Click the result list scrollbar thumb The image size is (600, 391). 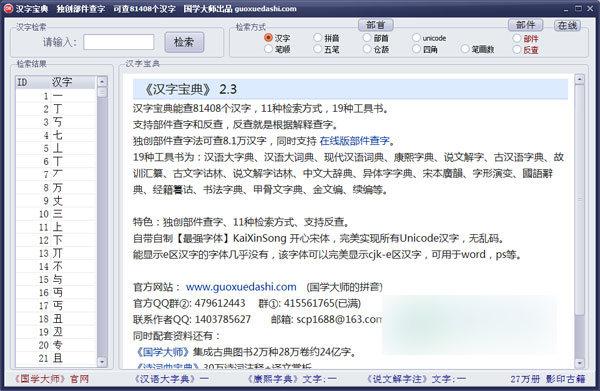(x=102, y=92)
